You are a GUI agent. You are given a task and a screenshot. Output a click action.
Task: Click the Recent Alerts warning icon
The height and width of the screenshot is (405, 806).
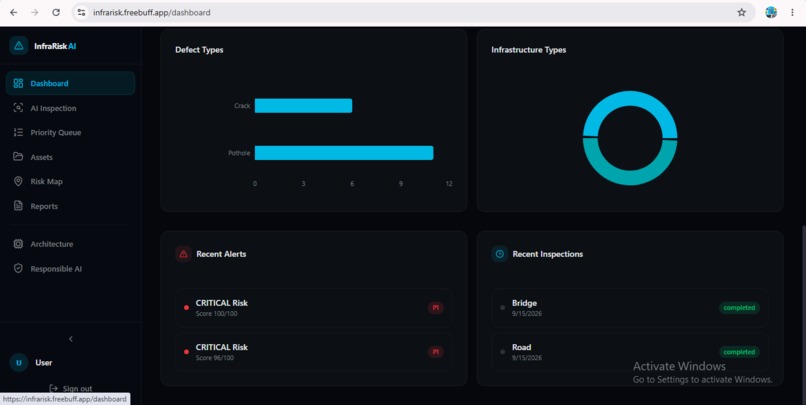pos(184,254)
